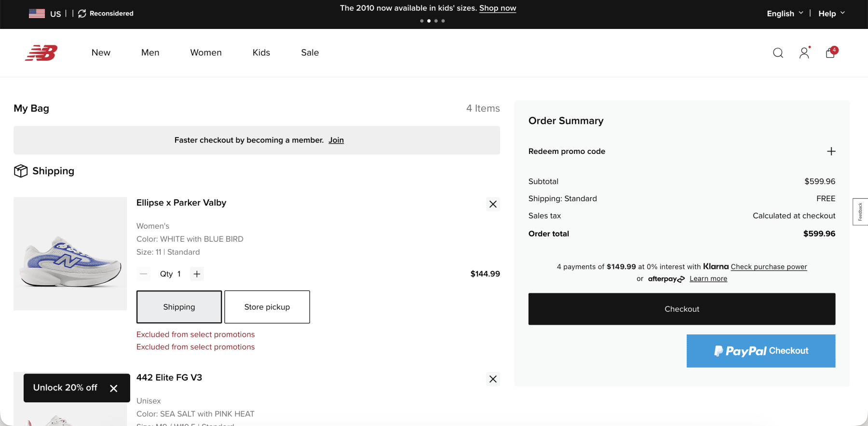Select the second banner carousel dot
The width and height of the screenshot is (868, 426).
[429, 21]
